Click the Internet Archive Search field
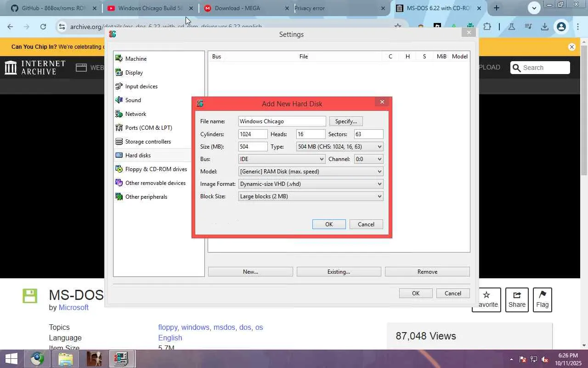Image resolution: width=588 pixels, height=368 pixels. (540, 68)
